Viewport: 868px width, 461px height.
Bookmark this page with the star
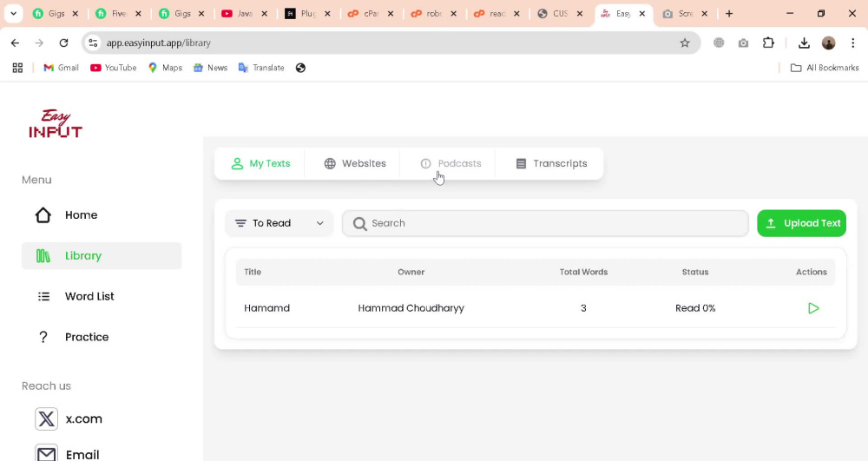(x=685, y=43)
